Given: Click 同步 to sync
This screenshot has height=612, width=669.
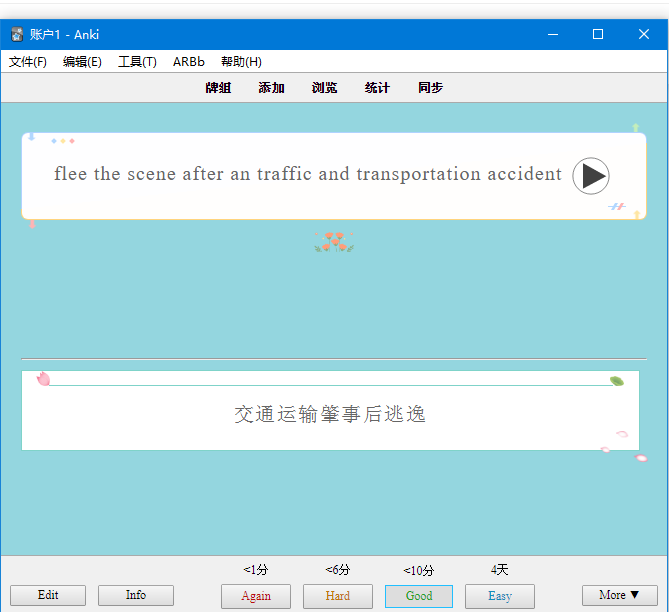Looking at the screenshot, I should tap(430, 87).
